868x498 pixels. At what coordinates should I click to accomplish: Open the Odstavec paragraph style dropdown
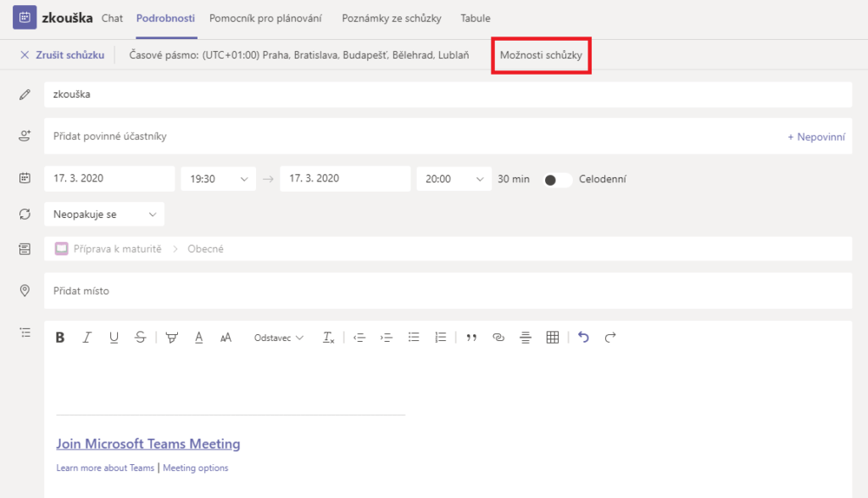coord(278,338)
